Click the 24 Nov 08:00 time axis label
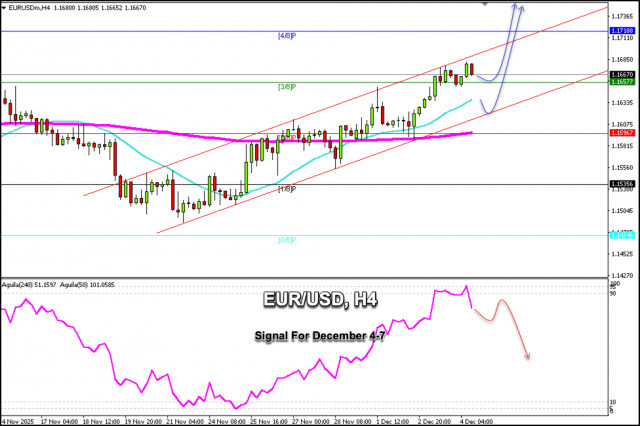Image resolution: width=640 pixels, height=426 pixels. click(227, 422)
